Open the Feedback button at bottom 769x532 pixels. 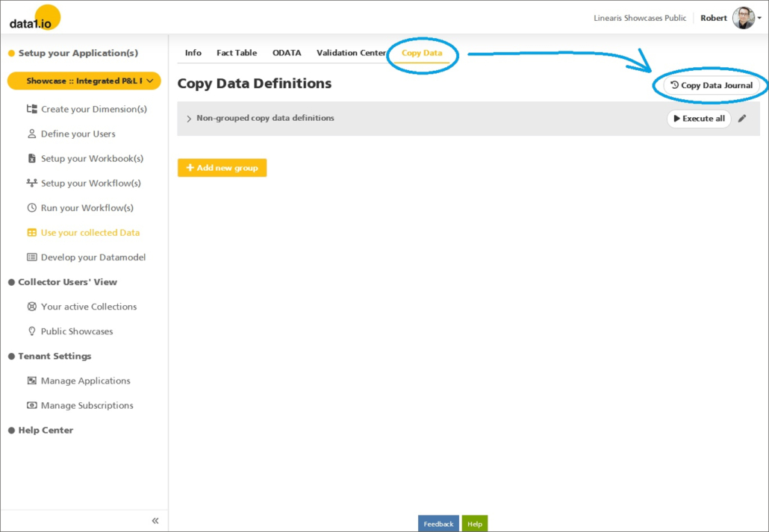pos(438,524)
